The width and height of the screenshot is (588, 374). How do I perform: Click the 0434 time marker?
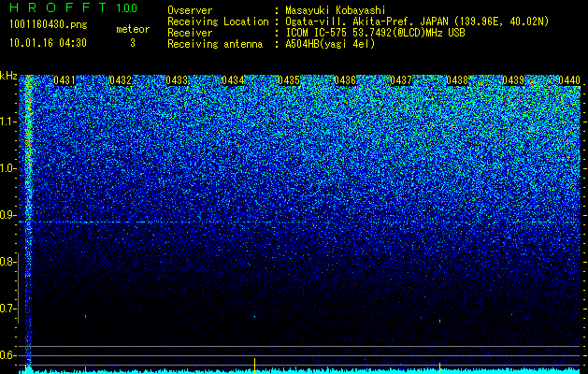(233, 80)
